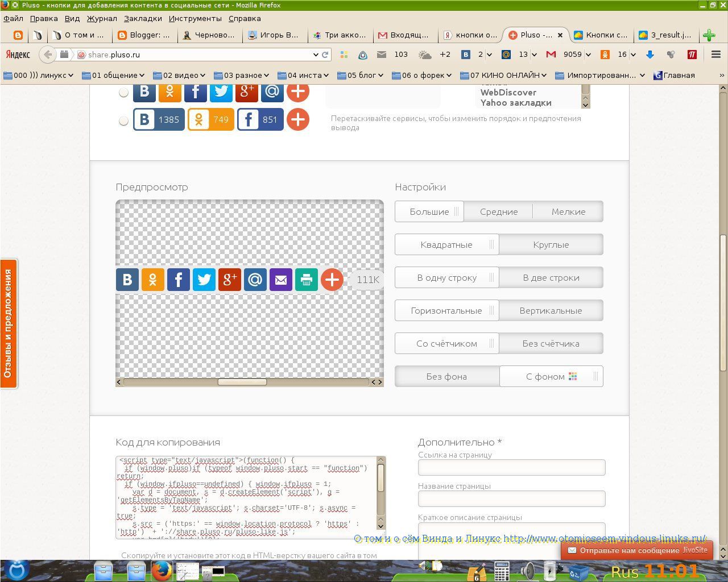Click the Odnoklassniki button in preview
The image size is (728, 582).
click(x=153, y=280)
